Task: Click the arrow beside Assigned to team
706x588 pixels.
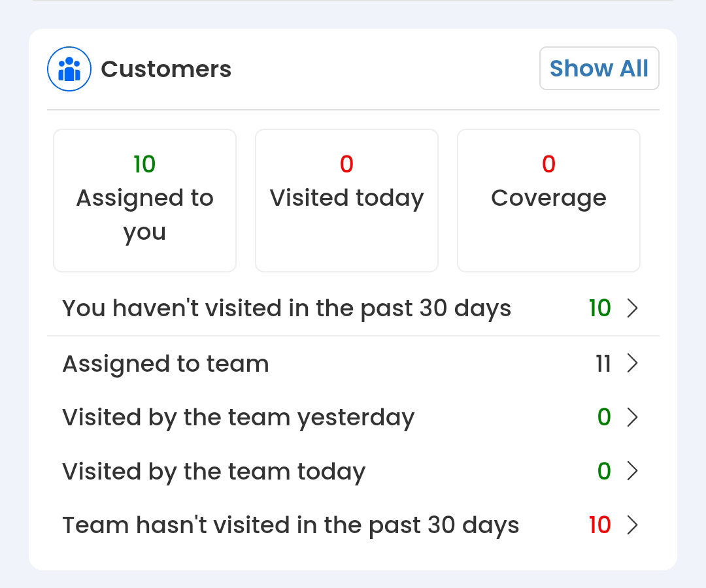Action: 632,363
